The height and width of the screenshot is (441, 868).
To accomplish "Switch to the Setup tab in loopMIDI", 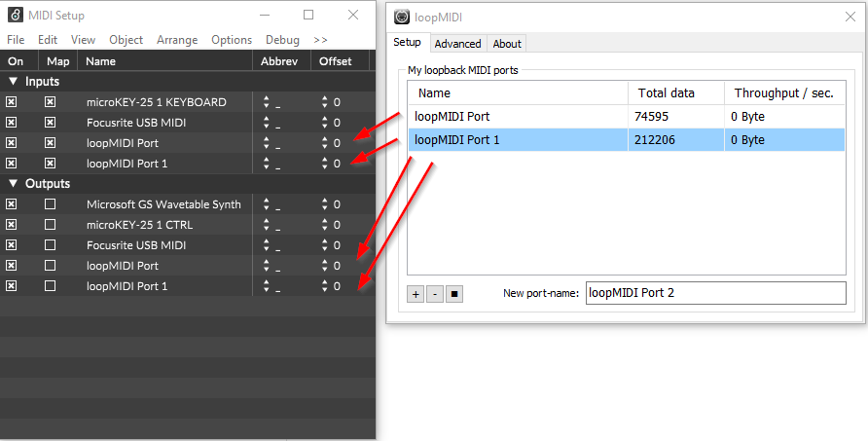I will tap(408, 42).
